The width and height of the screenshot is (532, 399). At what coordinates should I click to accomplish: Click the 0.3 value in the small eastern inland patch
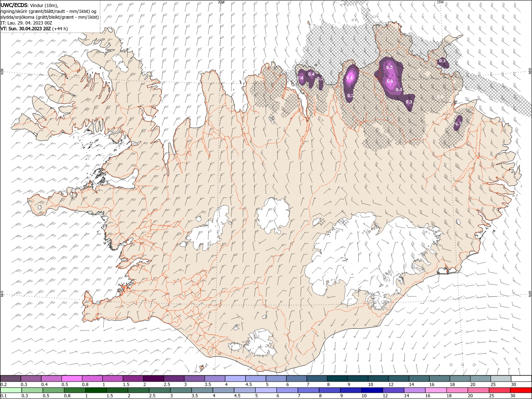(x=458, y=123)
